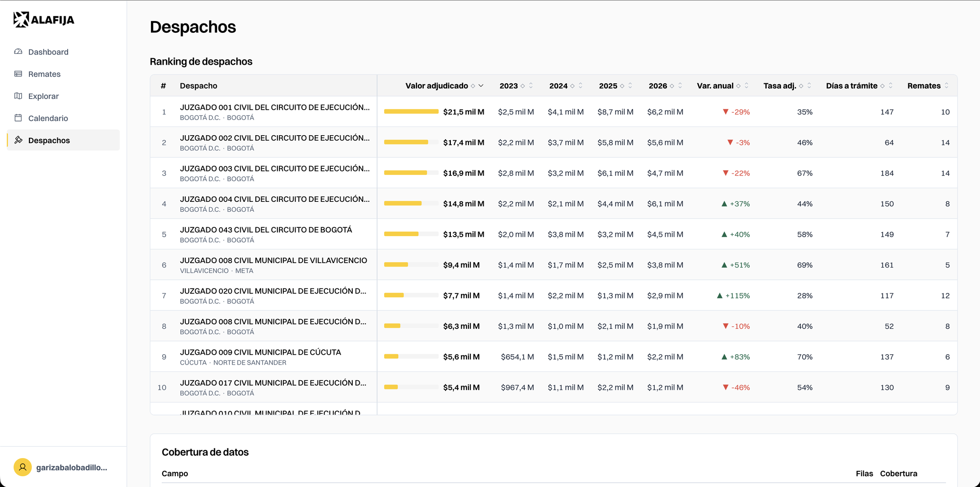Click the Despacho column header

(x=198, y=86)
